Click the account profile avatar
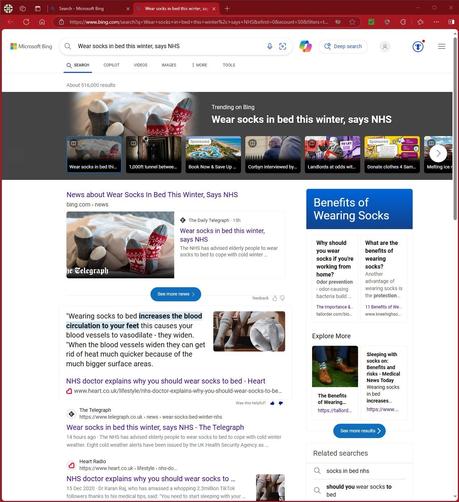 (x=385, y=46)
